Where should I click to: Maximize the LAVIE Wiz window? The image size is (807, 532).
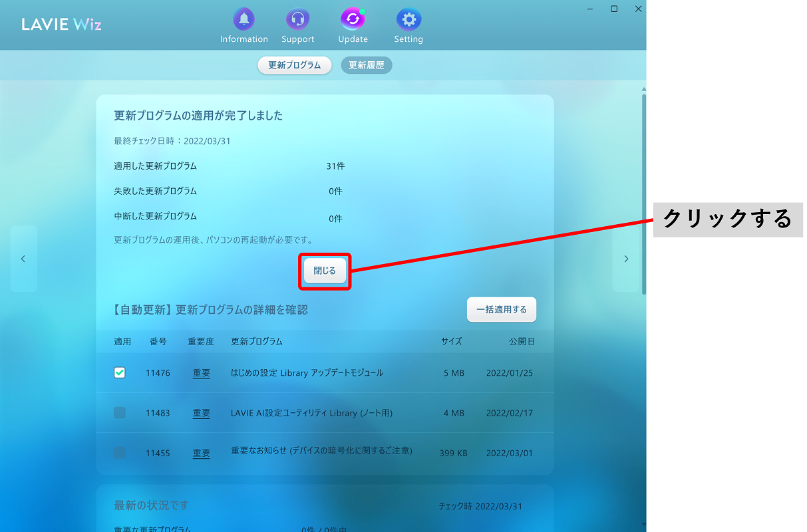[614, 9]
